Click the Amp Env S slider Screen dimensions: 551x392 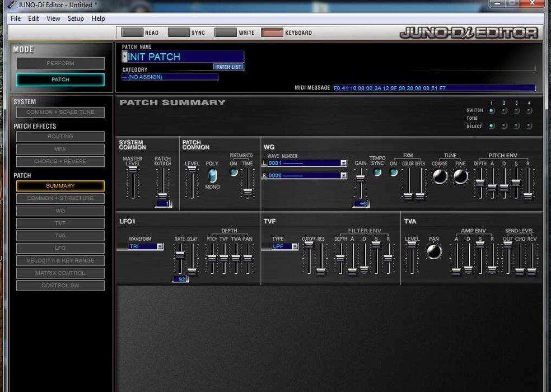(x=480, y=245)
